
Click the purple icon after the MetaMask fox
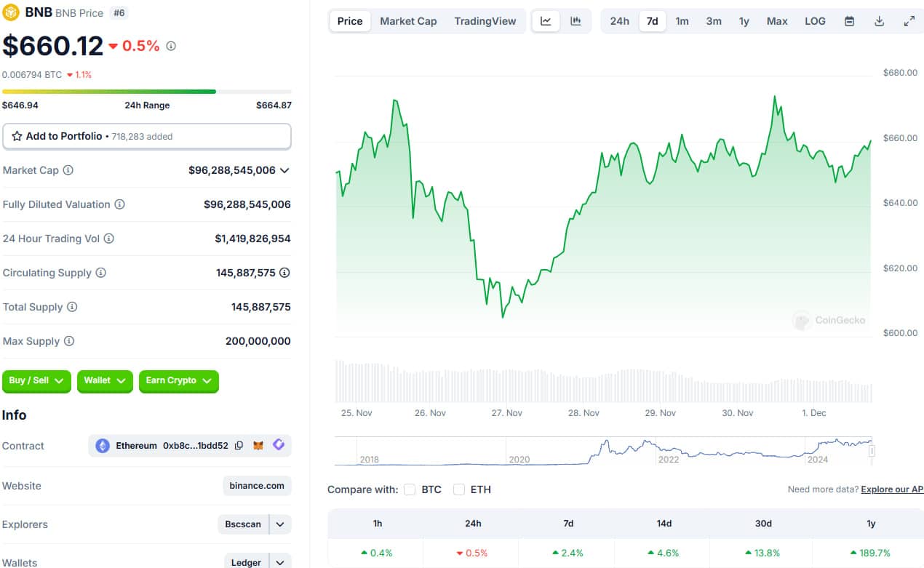point(279,444)
